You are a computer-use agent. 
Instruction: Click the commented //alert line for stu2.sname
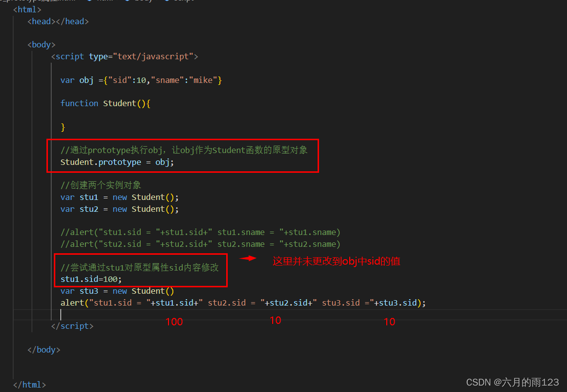201,244
